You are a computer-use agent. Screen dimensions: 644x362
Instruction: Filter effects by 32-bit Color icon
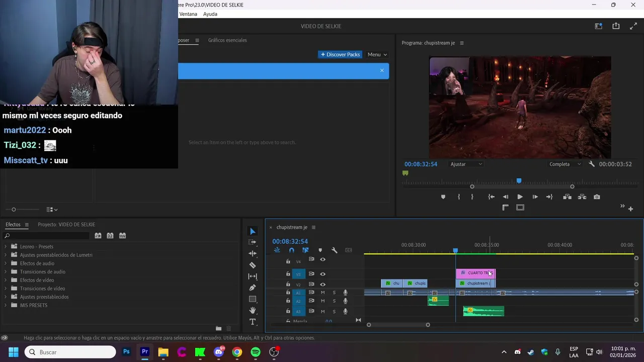(110, 235)
